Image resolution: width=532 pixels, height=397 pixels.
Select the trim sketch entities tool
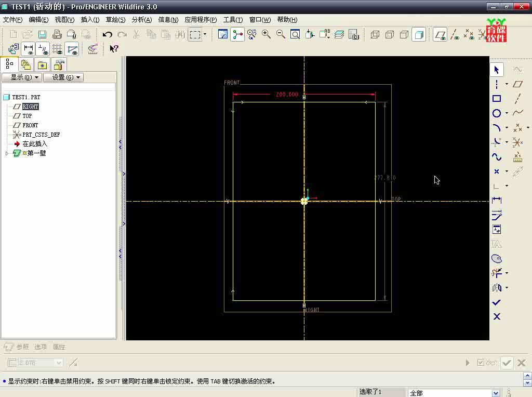coord(496,273)
